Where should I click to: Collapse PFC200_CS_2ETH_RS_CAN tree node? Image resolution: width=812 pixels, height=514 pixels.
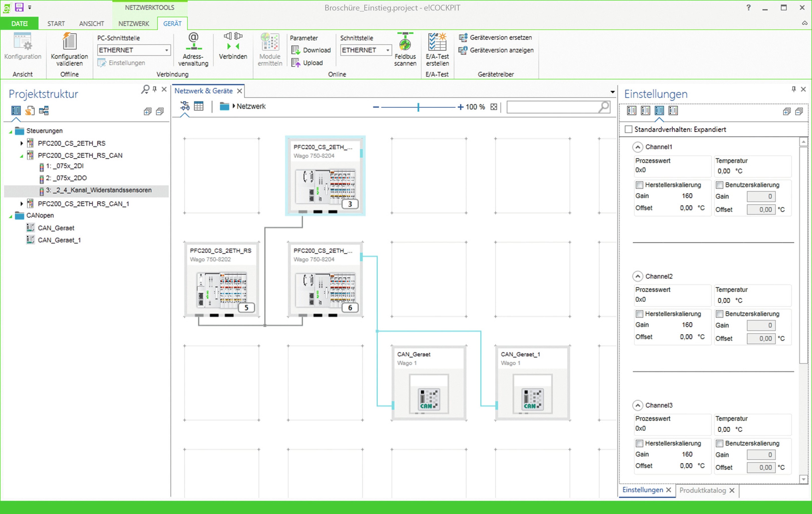(22, 156)
